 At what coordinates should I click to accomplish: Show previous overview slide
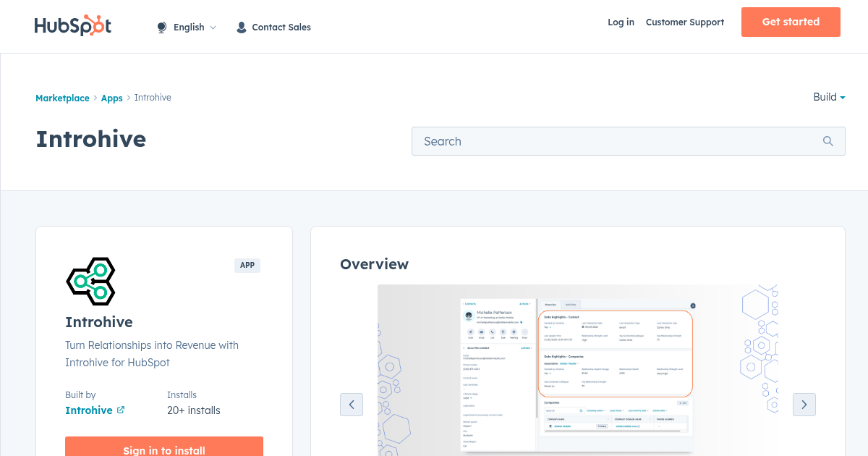[x=352, y=405]
